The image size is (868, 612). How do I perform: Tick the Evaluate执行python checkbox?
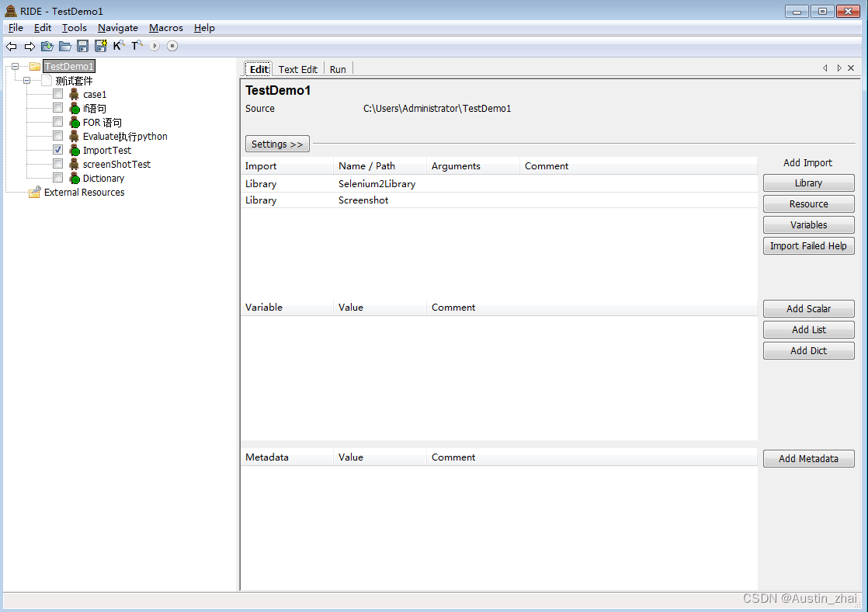point(57,136)
